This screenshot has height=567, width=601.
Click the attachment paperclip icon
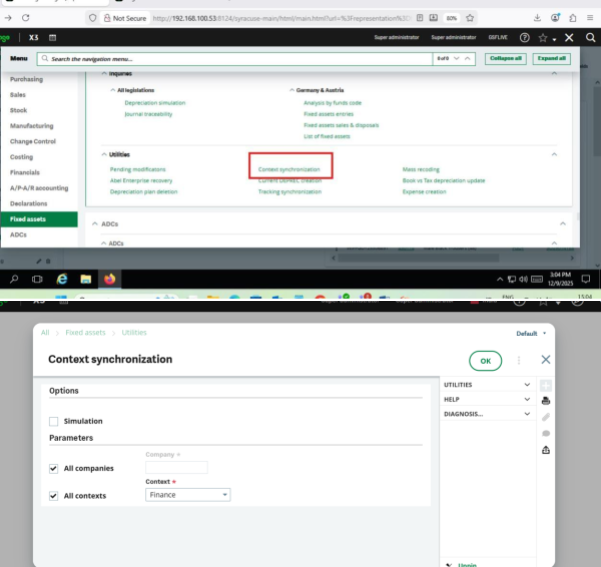click(x=546, y=416)
